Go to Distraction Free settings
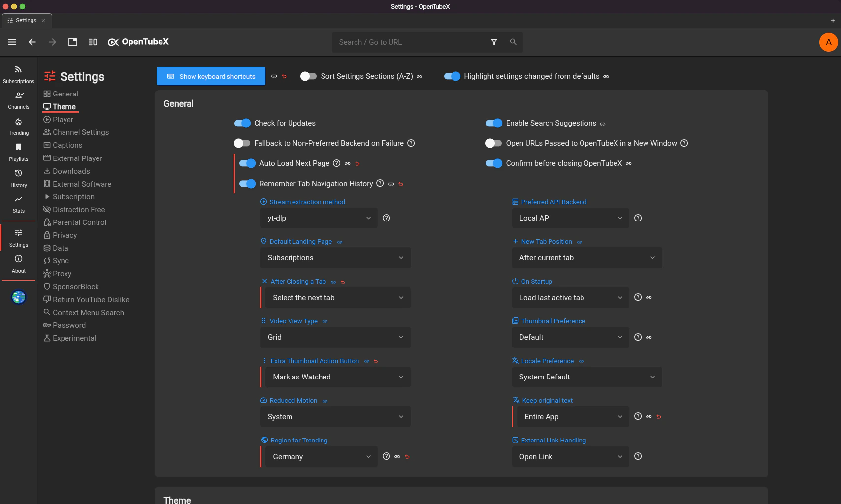This screenshot has width=841, height=504. (x=74, y=210)
